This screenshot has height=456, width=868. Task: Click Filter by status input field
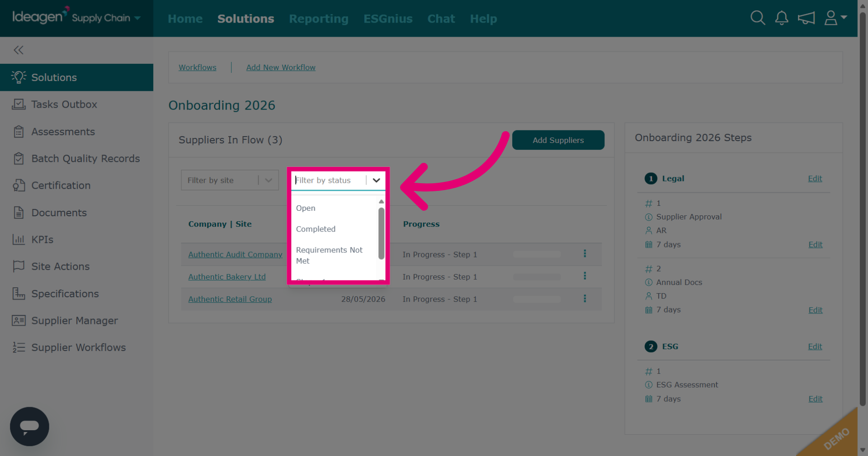[328, 180]
